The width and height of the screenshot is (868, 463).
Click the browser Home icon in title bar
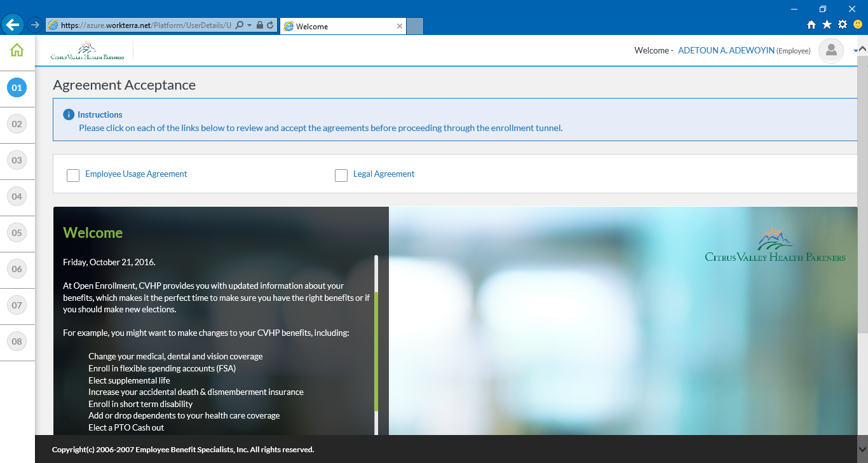(811, 24)
